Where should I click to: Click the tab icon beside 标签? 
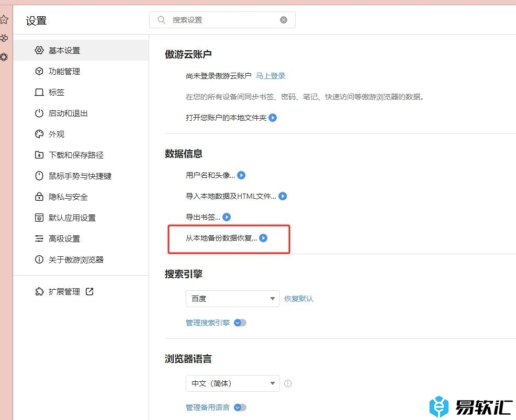[x=39, y=93]
